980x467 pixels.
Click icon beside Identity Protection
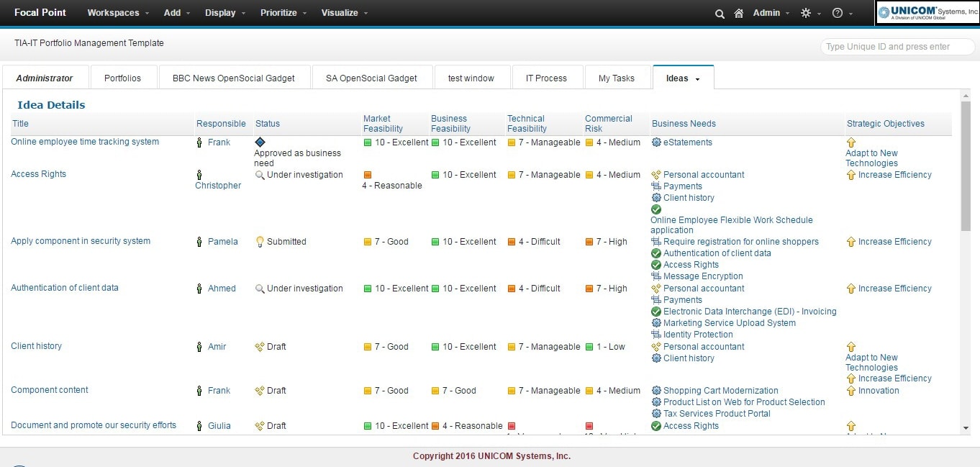point(656,335)
